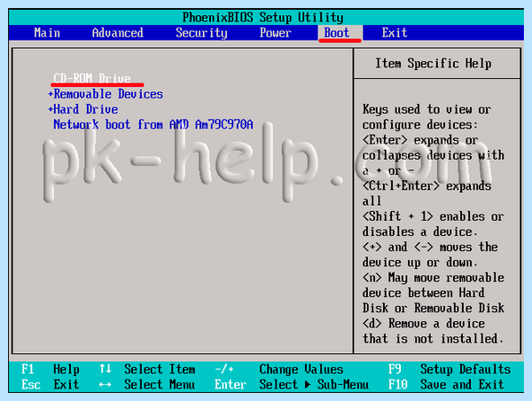
Task: Expand the Removable Devices plus sign
Action: [x=51, y=94]
